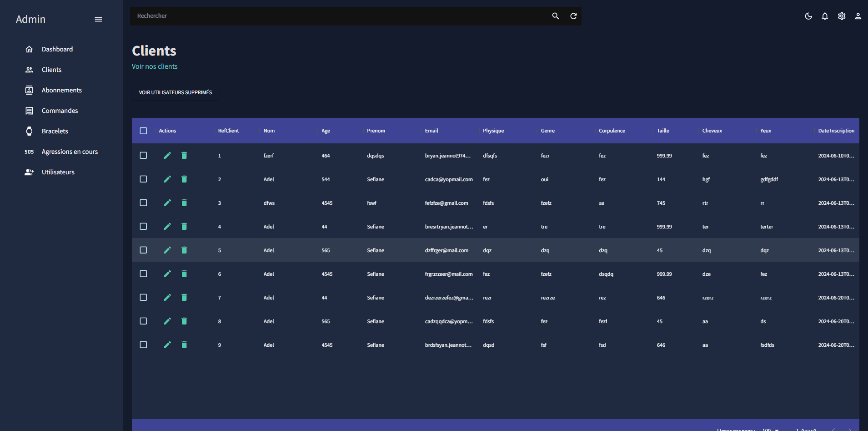The width and height of the screenshot is (868, 431).
Task: Check the box for RefClient 9
Action: click(143, 345)
